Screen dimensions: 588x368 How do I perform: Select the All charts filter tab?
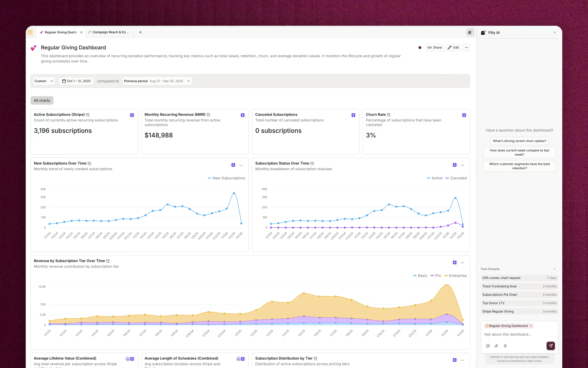point(42,101)
